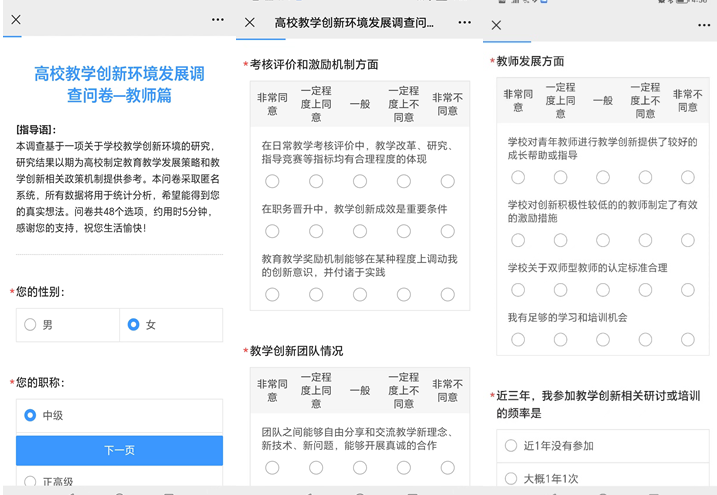
Task: Select 近1年没有参加 training frequency option
Action: tap(511, 446)
